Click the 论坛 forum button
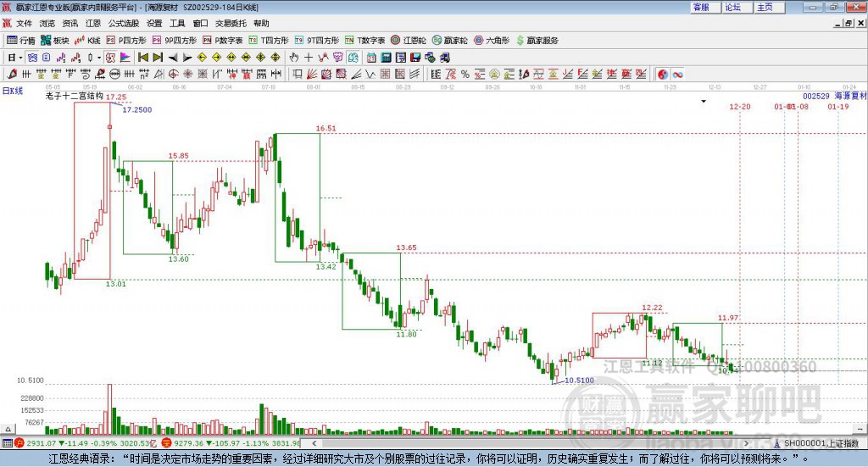Image resolution: width=868 pixels, height=467 pixels. (737, 7)
